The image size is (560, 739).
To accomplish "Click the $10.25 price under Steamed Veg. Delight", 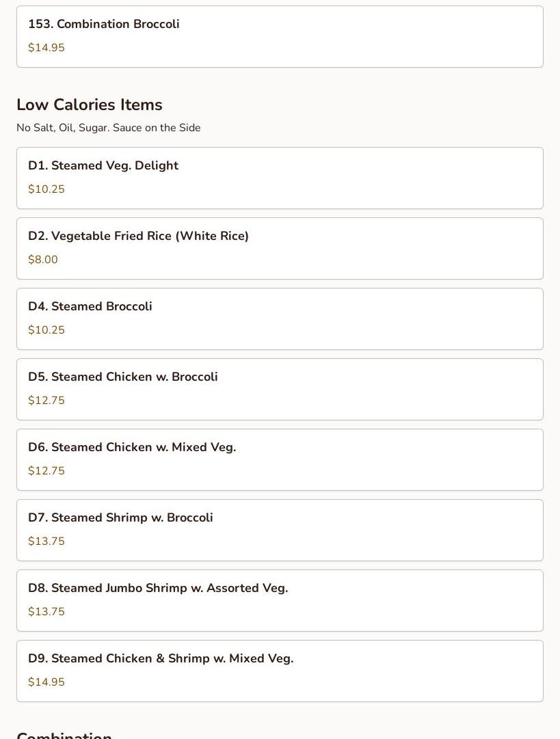I will click(46, 189).
